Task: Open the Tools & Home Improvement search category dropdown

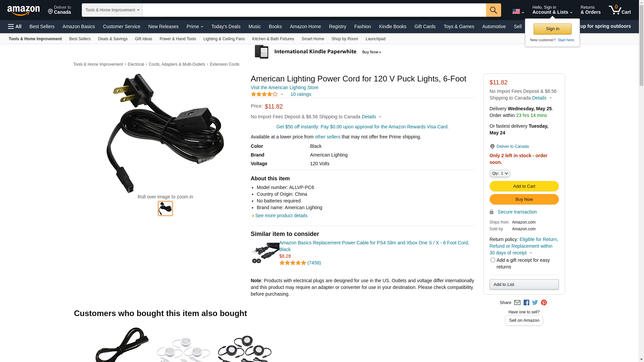Action: [x=112, y=10]
